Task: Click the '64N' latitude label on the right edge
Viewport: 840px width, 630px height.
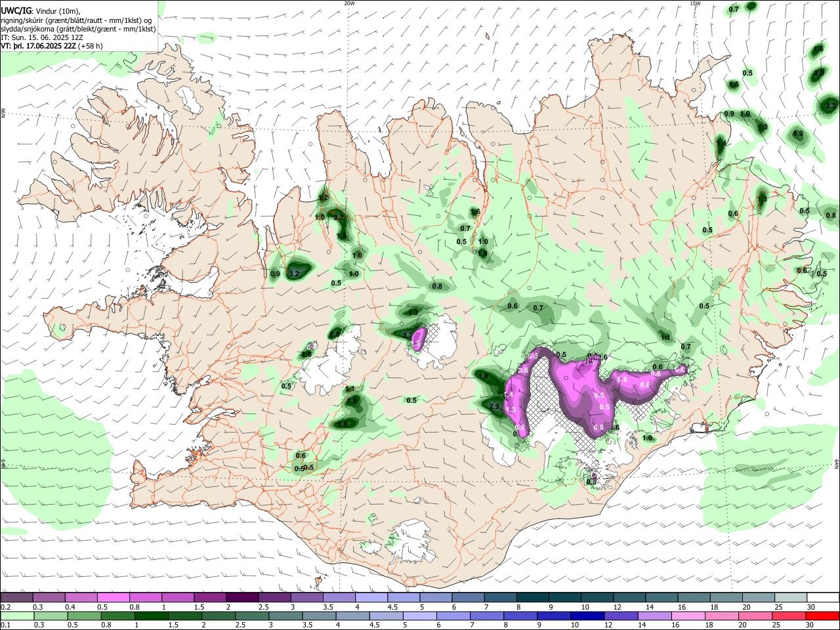Action: point(837,464)
